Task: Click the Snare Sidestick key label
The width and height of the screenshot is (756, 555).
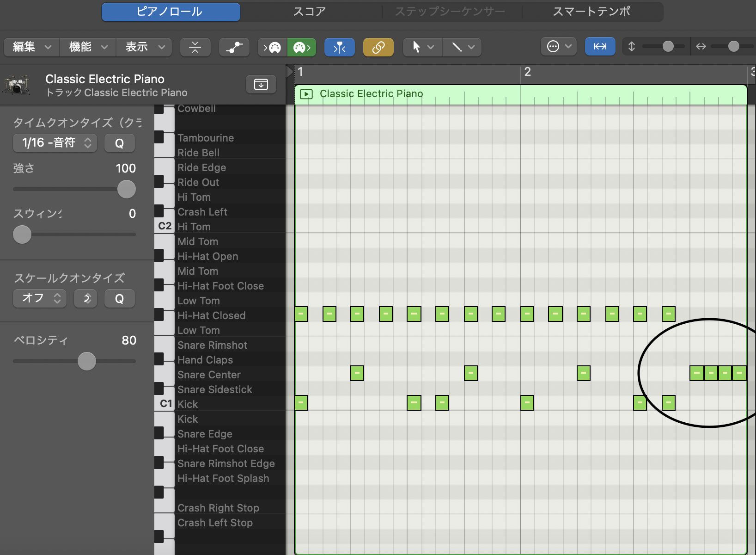Action: pyautogui.click(x=215, y=389)
